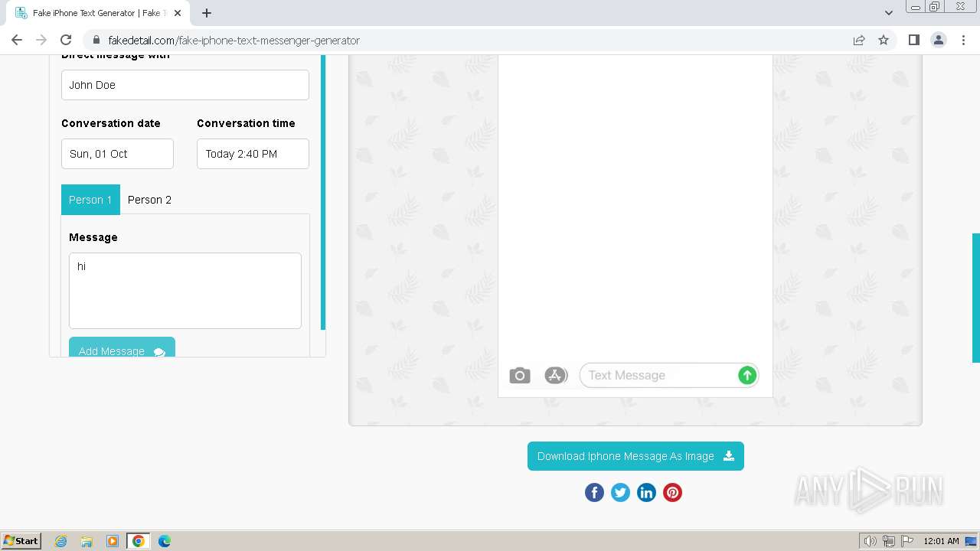
Task: Click the system tray clock
Action: (x=941, y=541)
